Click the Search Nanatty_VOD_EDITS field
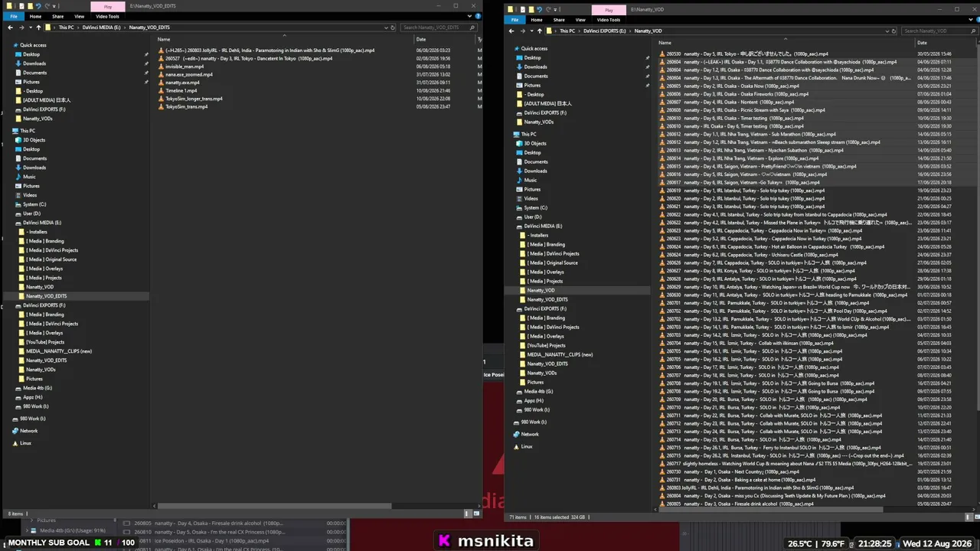Image resolution: width=980 pixels, height=551 pixels. pos(439,28)
